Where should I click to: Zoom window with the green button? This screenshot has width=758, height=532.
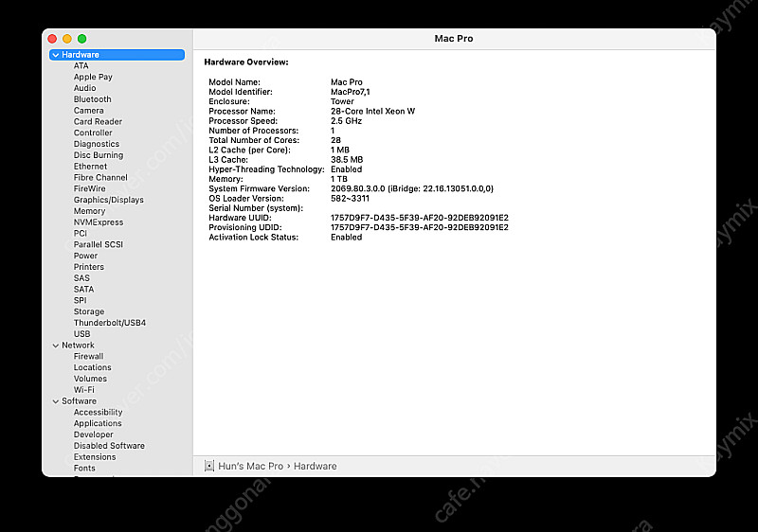click(x=82, y=39)
